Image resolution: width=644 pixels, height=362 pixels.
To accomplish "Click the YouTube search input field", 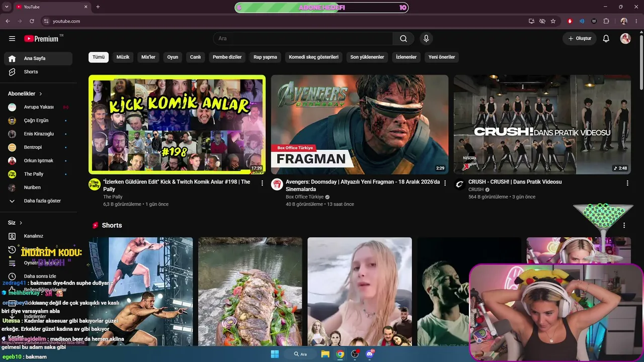I will coord(303,39).
